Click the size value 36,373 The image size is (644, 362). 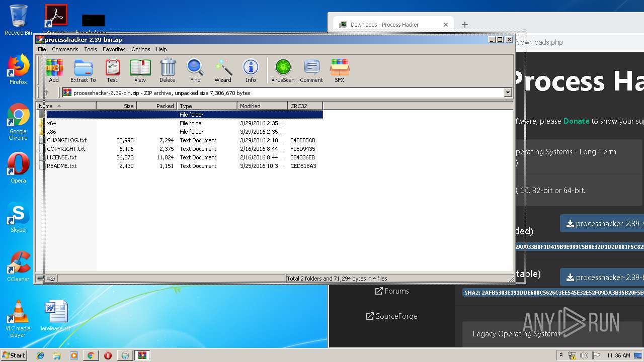click(x=125, y=157)
